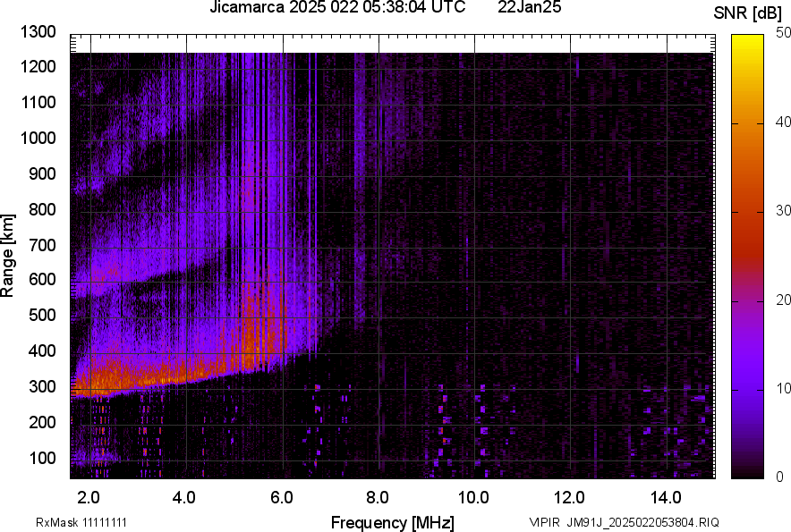The width and height of the screenshot is (791, 532).
Task: Select the date label 22Jan25
Action: tap(529, 10)
